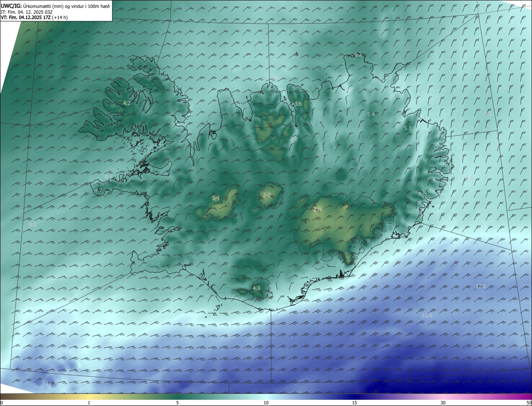Click the colorbar tick label 15

(x=355, y=403)
